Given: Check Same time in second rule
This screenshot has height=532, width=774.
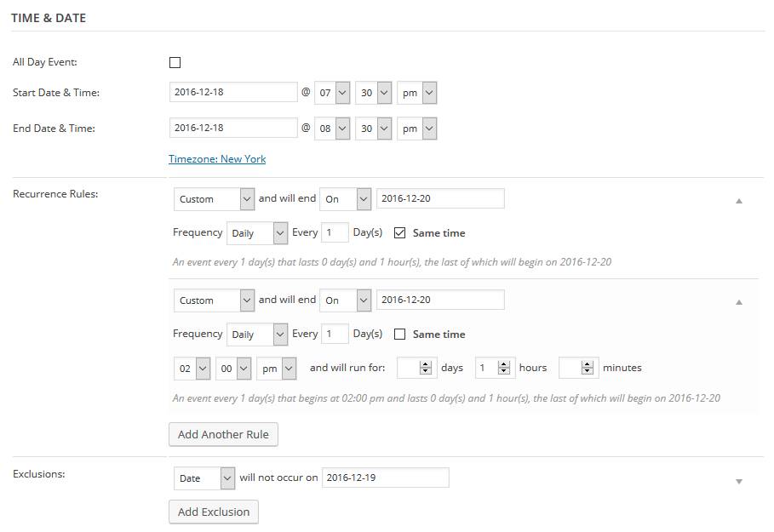Looking at the screenshot, I should pyautogui.click(x=400, y=334).
